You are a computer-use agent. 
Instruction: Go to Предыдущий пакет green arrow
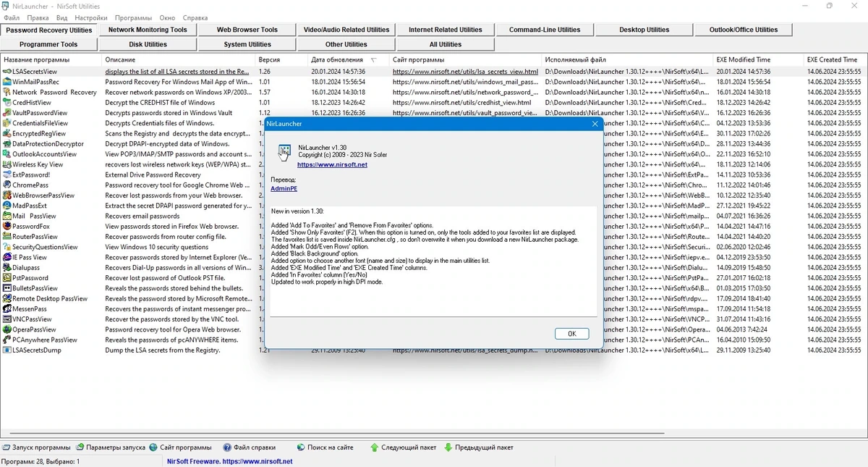pos(448,447)
